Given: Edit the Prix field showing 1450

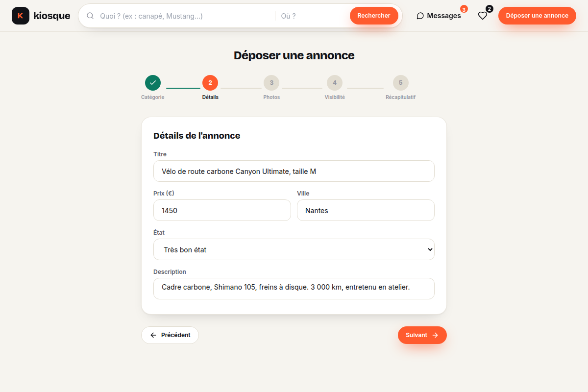Looking at the screenshot, I should pos(222,210).
